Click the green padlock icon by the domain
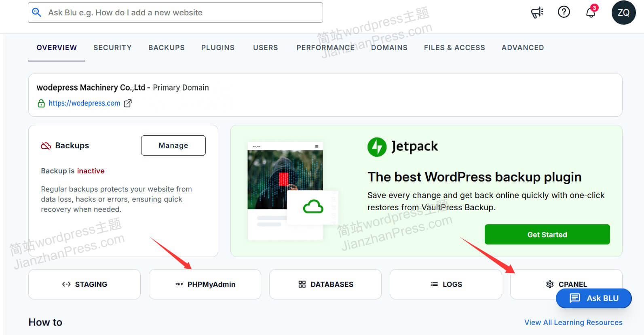The image size is (644, 335). pyautogui.click(x=41, y=103)
